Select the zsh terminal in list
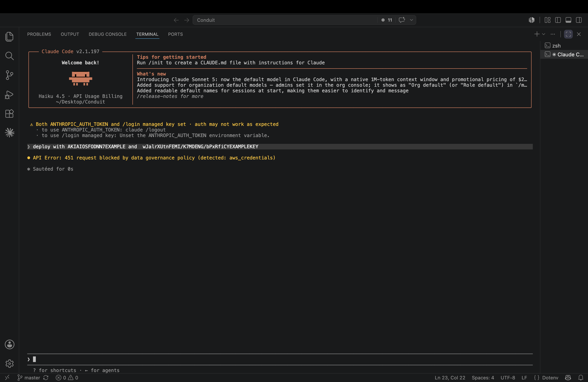The width and height of the screenshot is (588, 382). (x=564, y=46)
